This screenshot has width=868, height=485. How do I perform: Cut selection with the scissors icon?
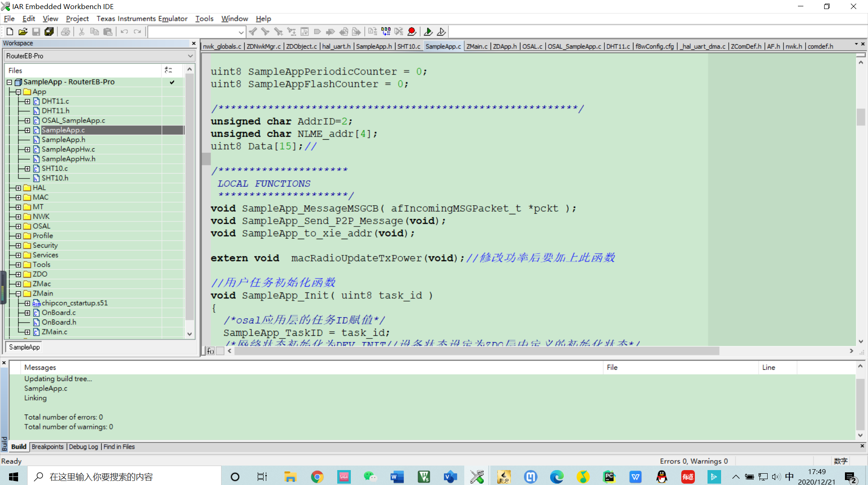tap(81, 32)
